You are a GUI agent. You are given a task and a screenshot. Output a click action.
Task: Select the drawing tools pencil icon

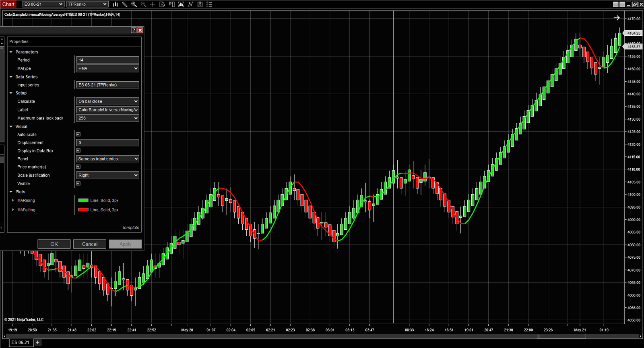(x=125, y=4)
